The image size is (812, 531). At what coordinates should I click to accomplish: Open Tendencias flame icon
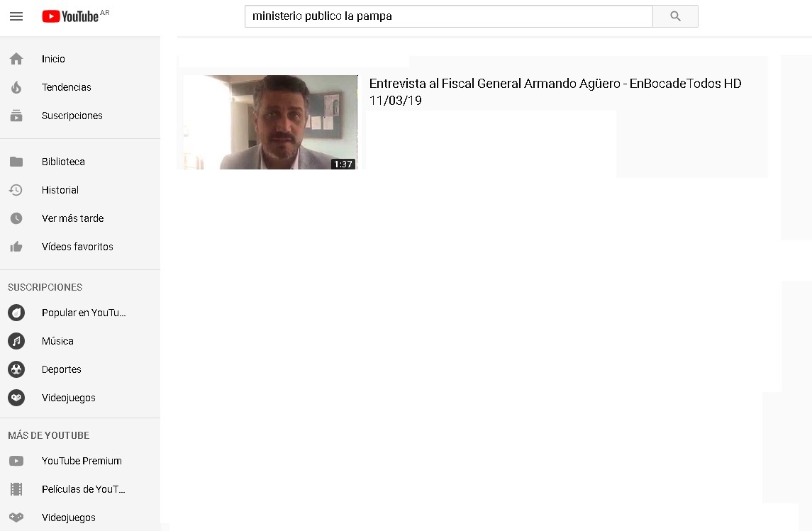point(16,87)
